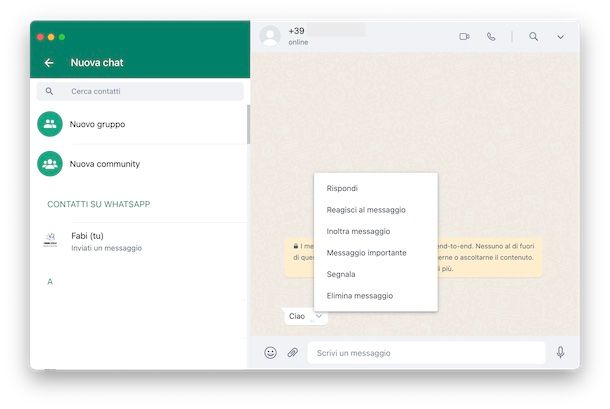Click the Ciao message dropdown arrow

pyautogui.click(x=319, y=316)
